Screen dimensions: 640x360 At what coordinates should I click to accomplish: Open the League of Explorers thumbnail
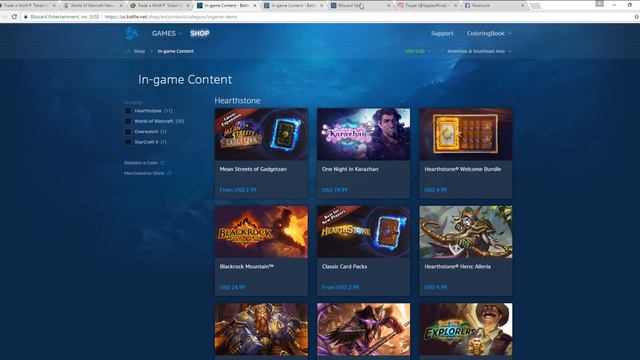click(466, 329)
